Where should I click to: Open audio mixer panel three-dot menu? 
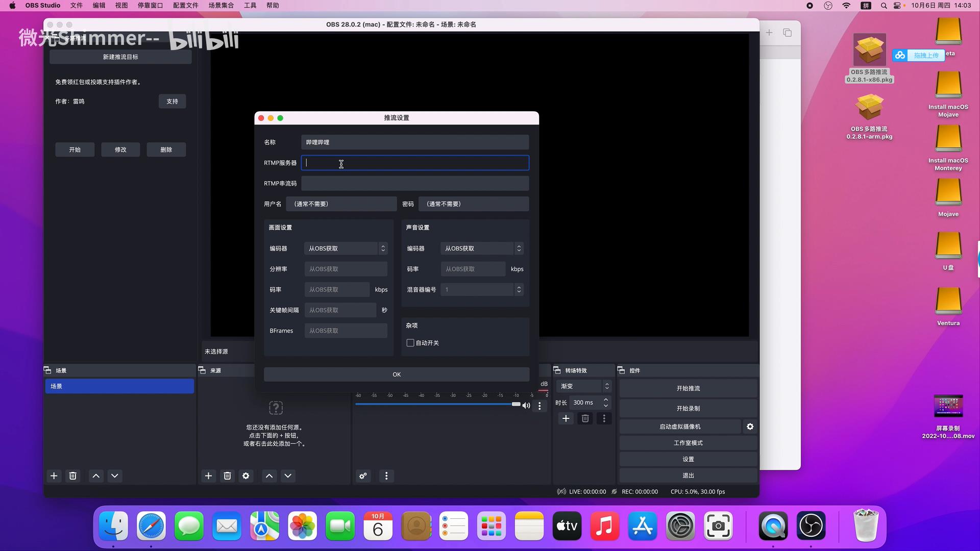click(x=386, y=475)
